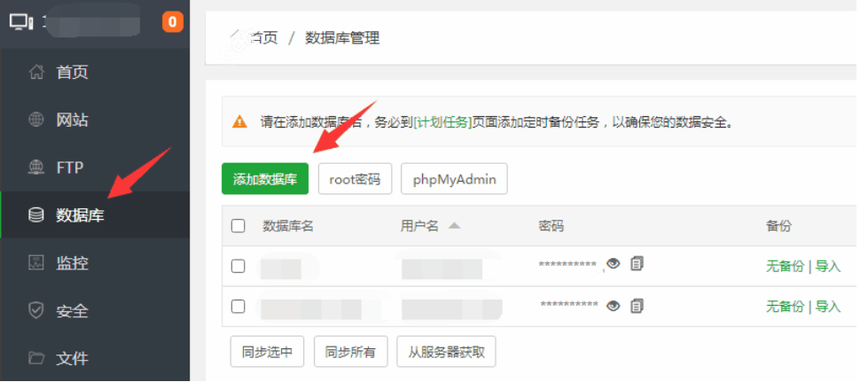Check the second database row checkbox

tap(238, 306)
